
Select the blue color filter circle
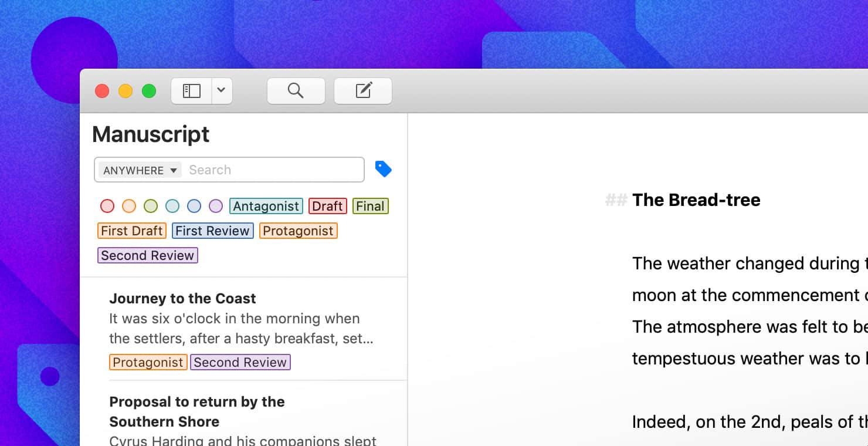[x=194, y=206]
